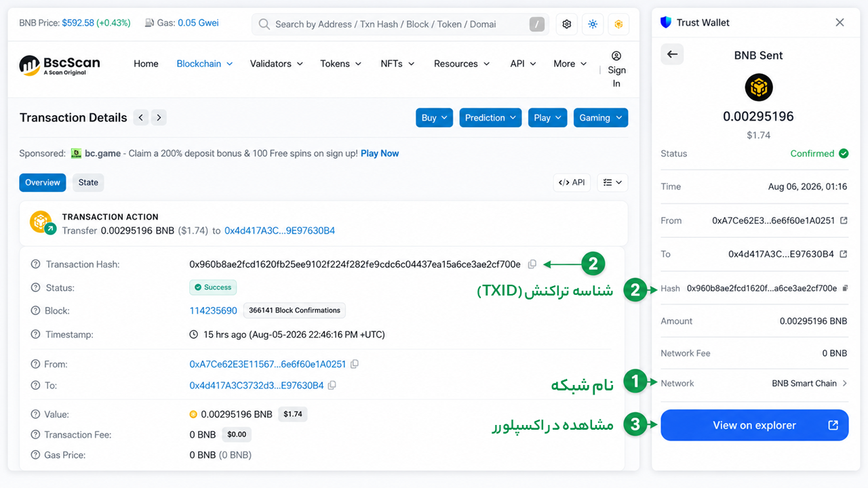Switch to the State tab
The width and height of the screenshot is (868, 488).
[x=88, y=182]
